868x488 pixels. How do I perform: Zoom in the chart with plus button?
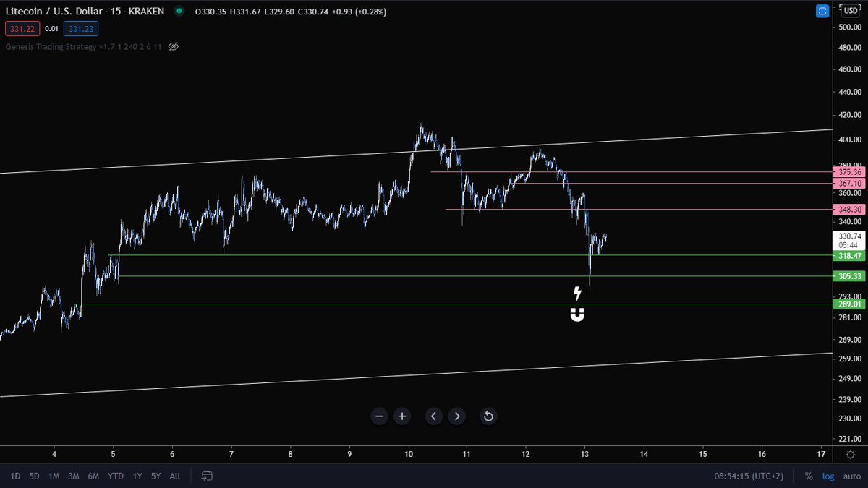402,416
